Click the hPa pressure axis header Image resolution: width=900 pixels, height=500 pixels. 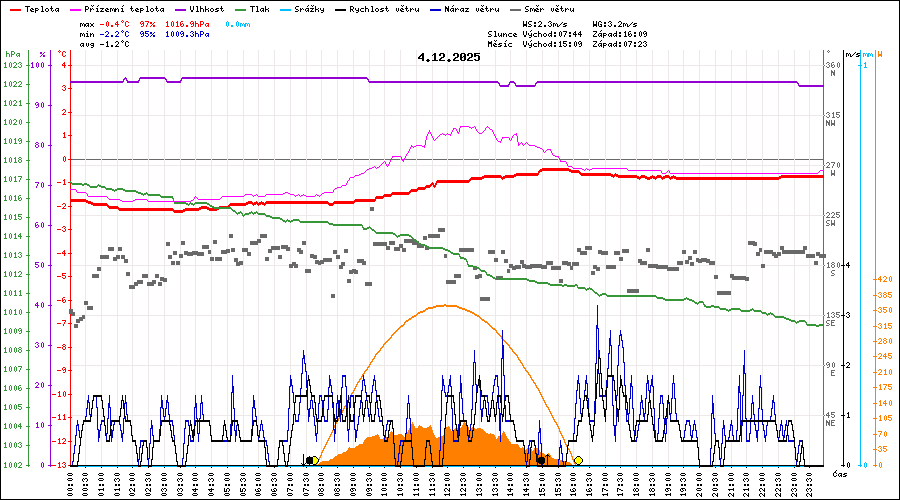(x=12, y=54)
